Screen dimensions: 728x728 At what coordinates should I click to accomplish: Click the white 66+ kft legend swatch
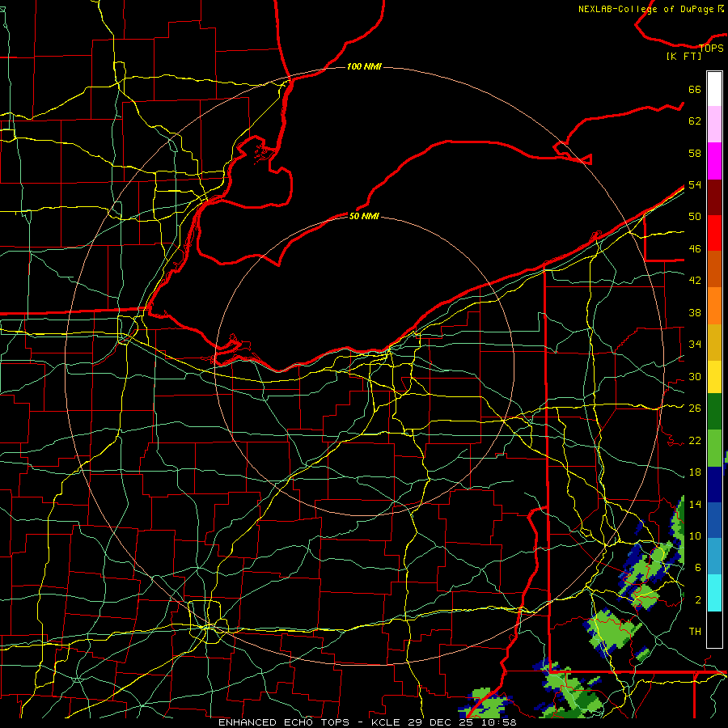(714, 89)
